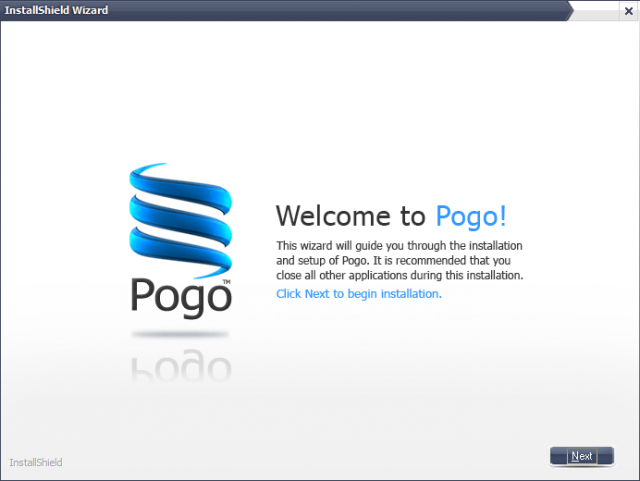
Task: Click the InstallShield label at bottom left
Action: tap(36, 462)
